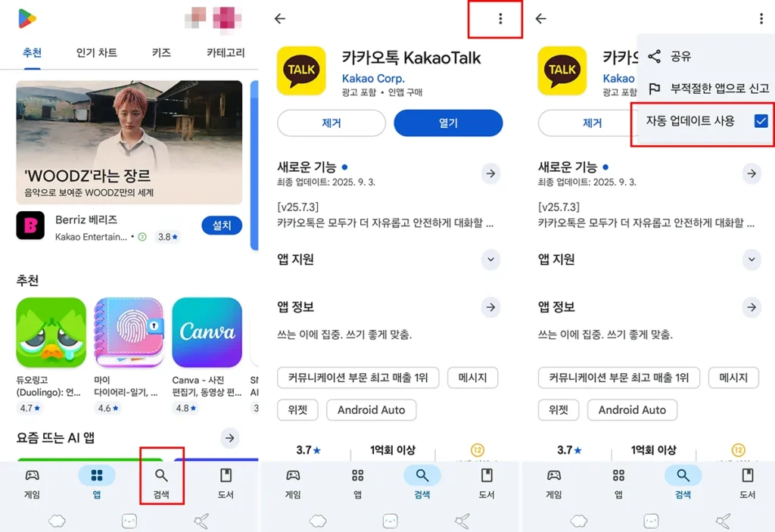Switch to the 인기 차트 tab
This screenshot has width=775, height=532.
point(97,52)
